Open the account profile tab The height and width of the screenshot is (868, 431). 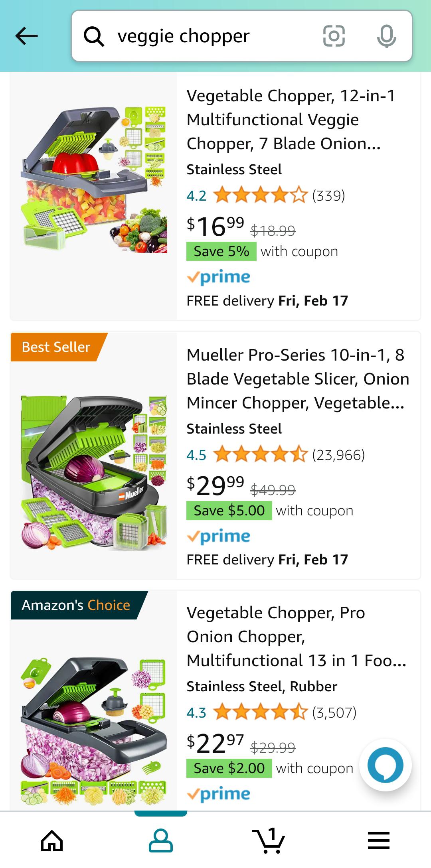(160, 840)
